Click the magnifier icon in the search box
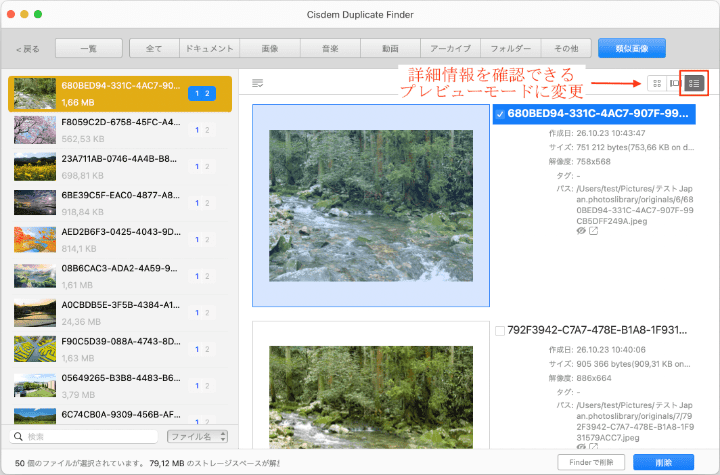This screenshot has height=475, width=720. pyautogui.click(x=18, y=436)
